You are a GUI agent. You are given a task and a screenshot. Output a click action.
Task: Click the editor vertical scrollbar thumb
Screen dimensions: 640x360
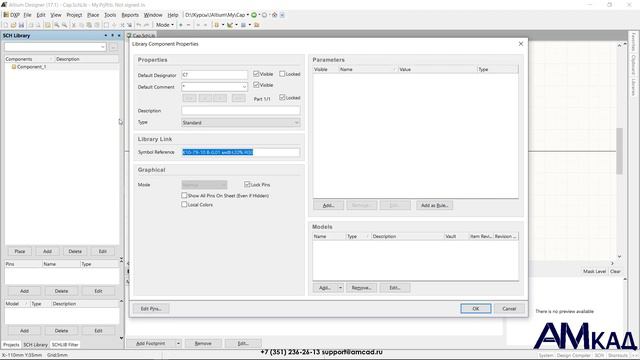(x=619, y=151)
